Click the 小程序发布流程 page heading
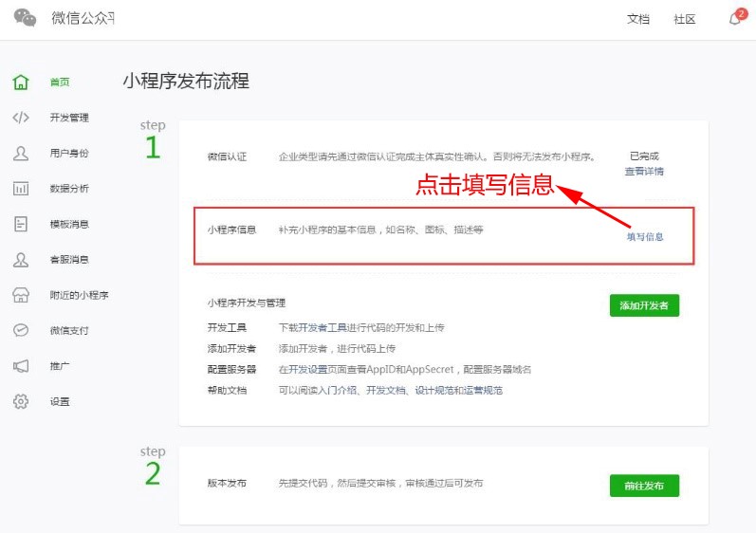The width and height of the screenshot is (756, 533). click(x=186, y=81)
